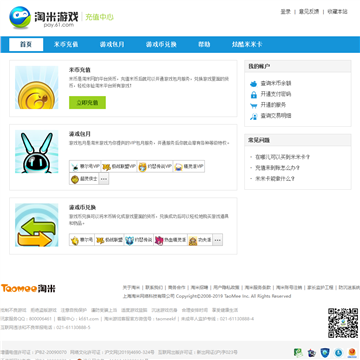Switch to the 游戏包月 navigation tab
Image resolution: width=360 pixels, height=360 pixels.
112,45
